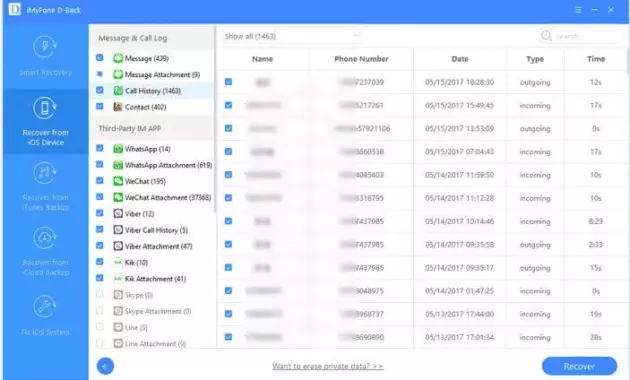Uncheck the Viber (12) checkbox
Screen dimensions: 630x380
[100, 213]
